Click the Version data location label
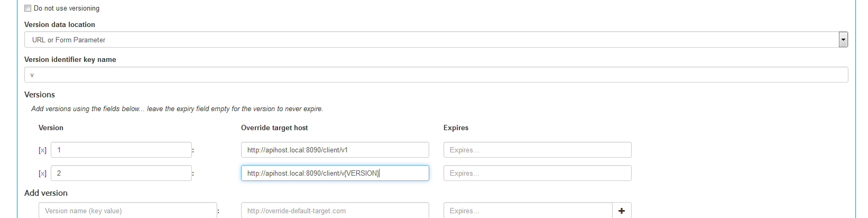Image resolution: width=868 pixels, height=218 pixels. point(60,25)
